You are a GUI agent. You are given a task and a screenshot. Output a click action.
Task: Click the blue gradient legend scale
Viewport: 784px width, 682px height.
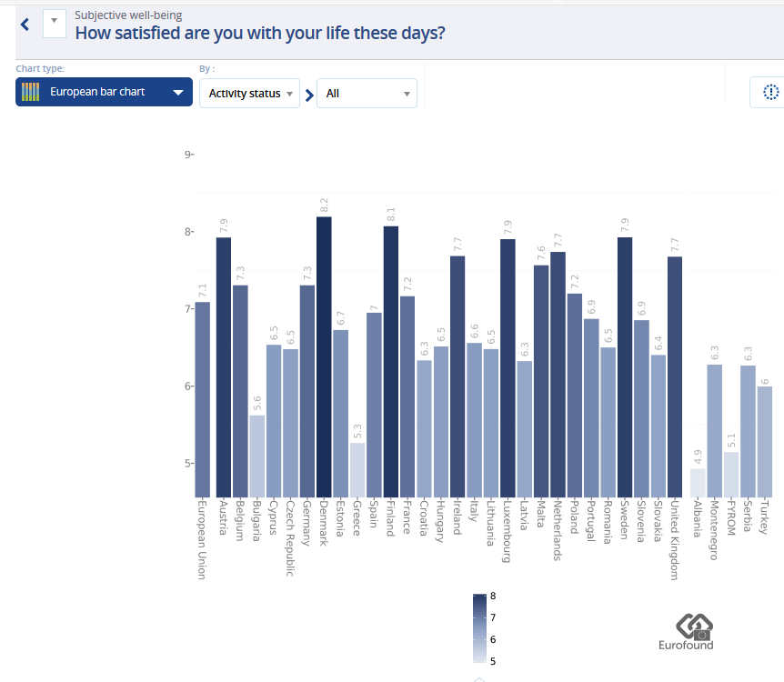(481, 628)
